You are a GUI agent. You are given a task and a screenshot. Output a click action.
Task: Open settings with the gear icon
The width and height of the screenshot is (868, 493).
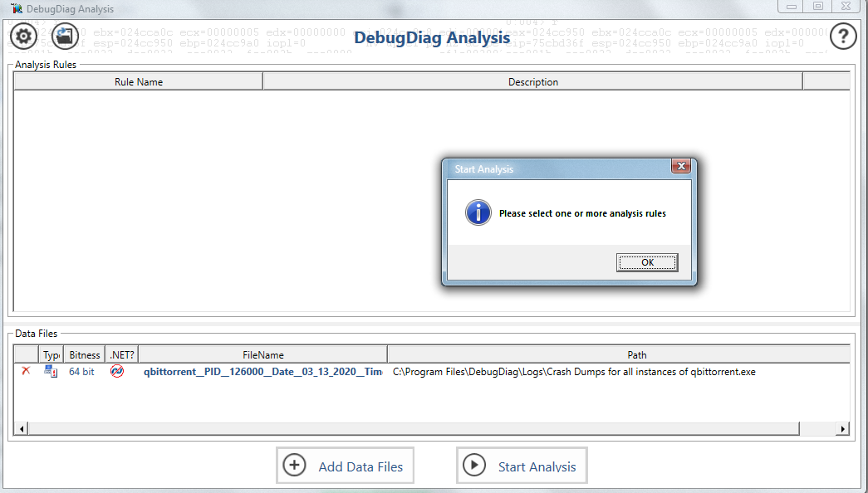(23, 37)
